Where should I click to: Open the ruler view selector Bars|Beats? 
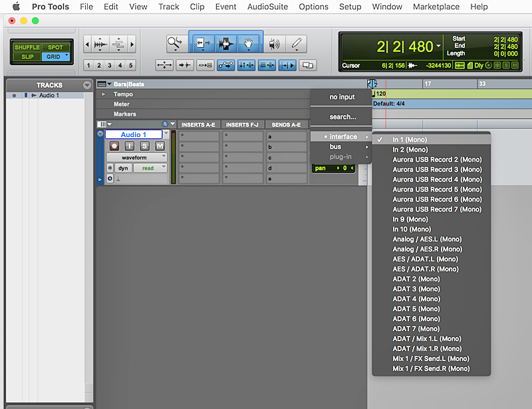104,84
